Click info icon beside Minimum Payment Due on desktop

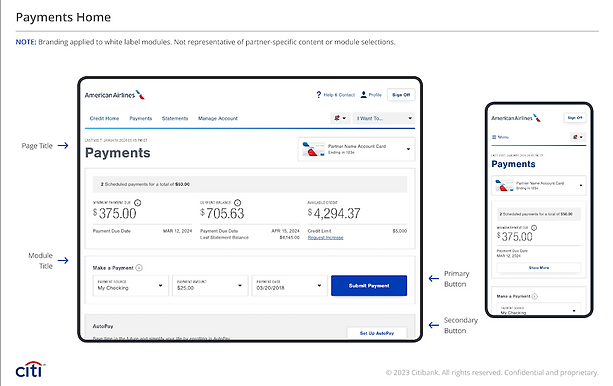click(x=138, y=203)
